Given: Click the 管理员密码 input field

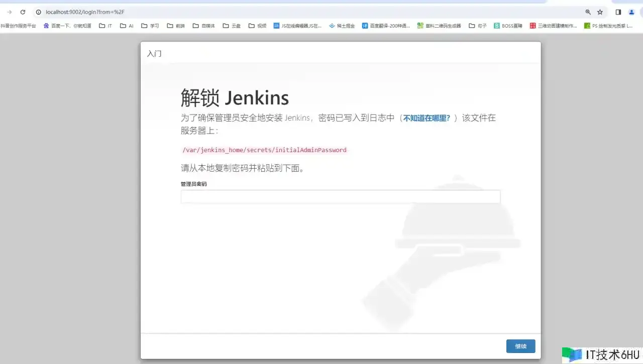Looking at the screenshot, I should click(x=341, y=197).
